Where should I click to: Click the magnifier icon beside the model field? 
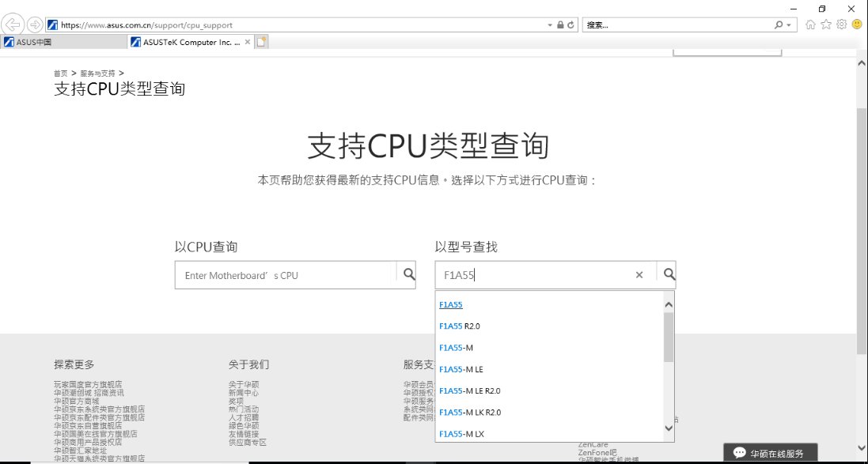click(x=667, y=274)
